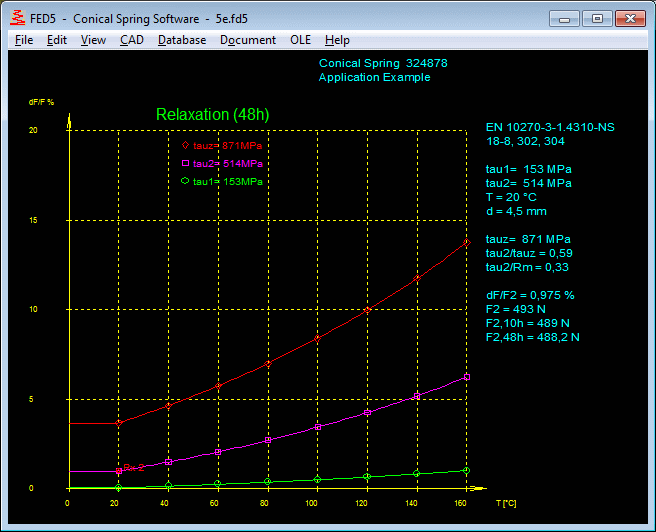Viewport: 656px width, 532px height.
Task: Select the last green curve data point
Action: point(466,470)
